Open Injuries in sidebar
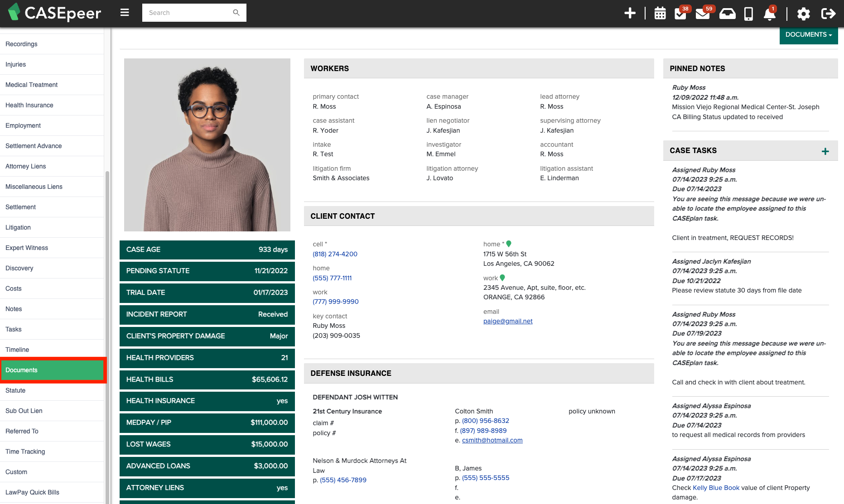Screen dimensions: 844x504 tap(52, 64)
